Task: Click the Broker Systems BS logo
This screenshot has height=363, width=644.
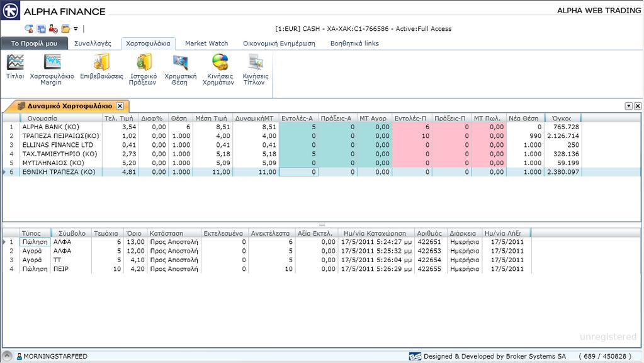Action: click(415, 357)
